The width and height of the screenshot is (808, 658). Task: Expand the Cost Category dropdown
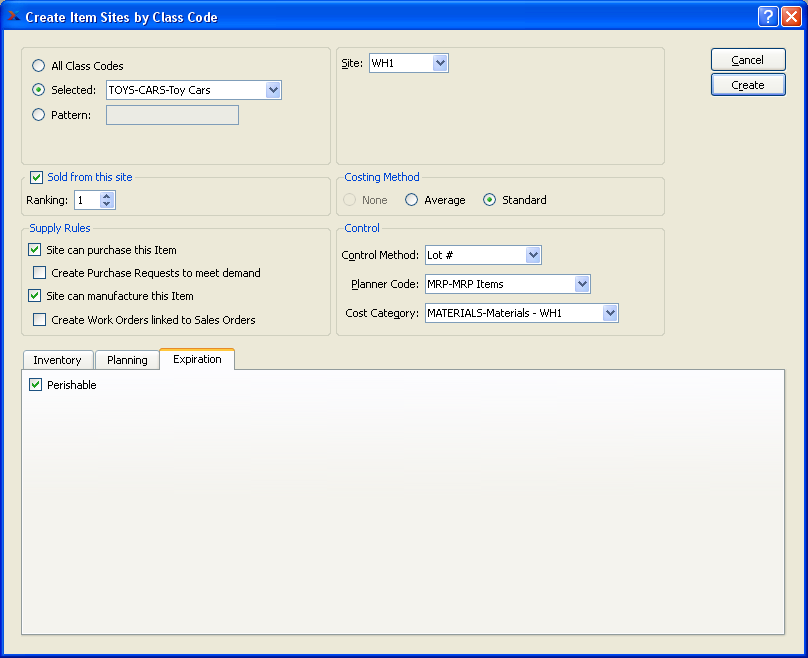point(610,313)
